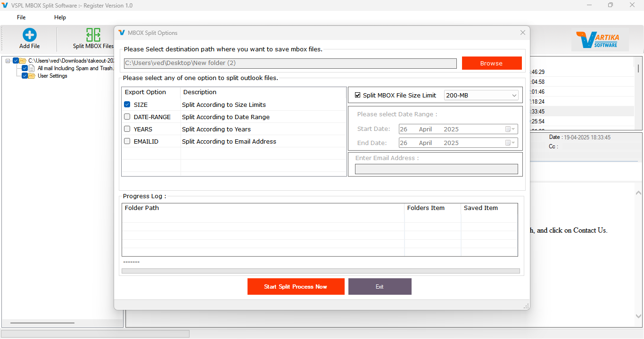Toggle Split MBOX File Size Limit checkbox

(357, 95)
